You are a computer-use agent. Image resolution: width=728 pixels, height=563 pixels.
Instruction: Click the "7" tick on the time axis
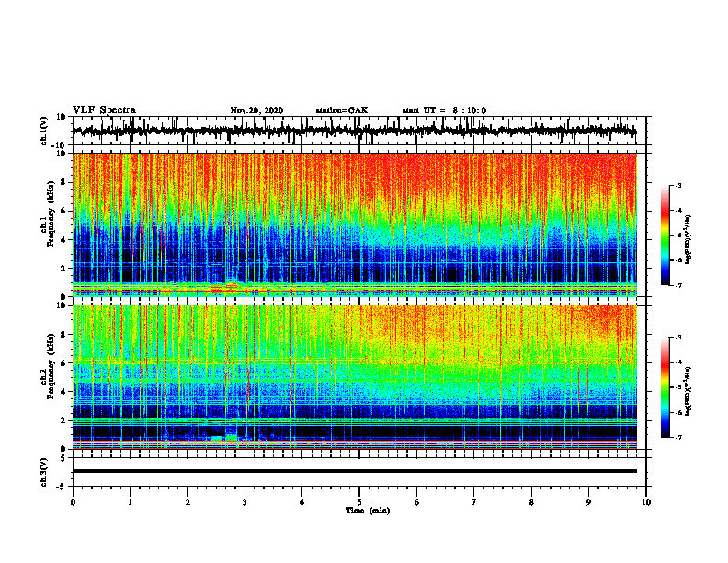coord(474,502)
